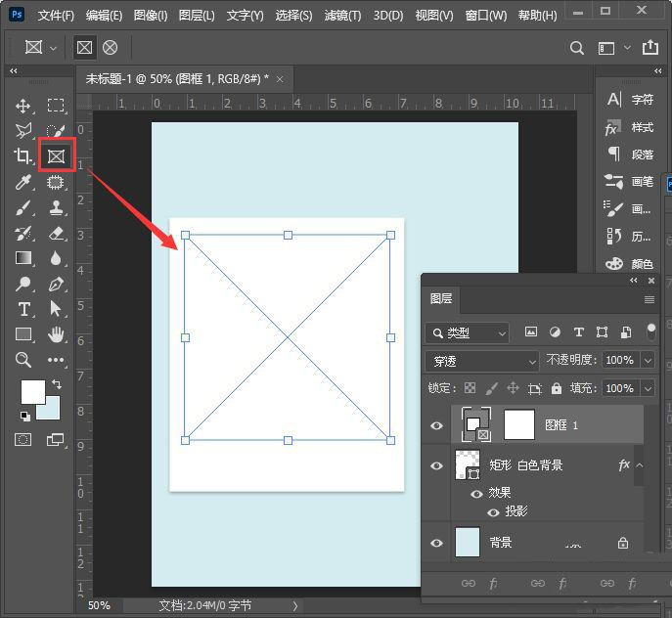Expand the 不透明度 opacity dropdown arrow

pyautogui.click(x=648, y=361)
